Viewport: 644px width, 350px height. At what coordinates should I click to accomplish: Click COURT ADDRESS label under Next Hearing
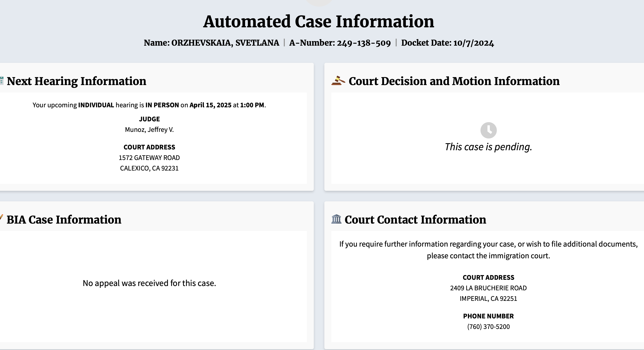(149, 147)
